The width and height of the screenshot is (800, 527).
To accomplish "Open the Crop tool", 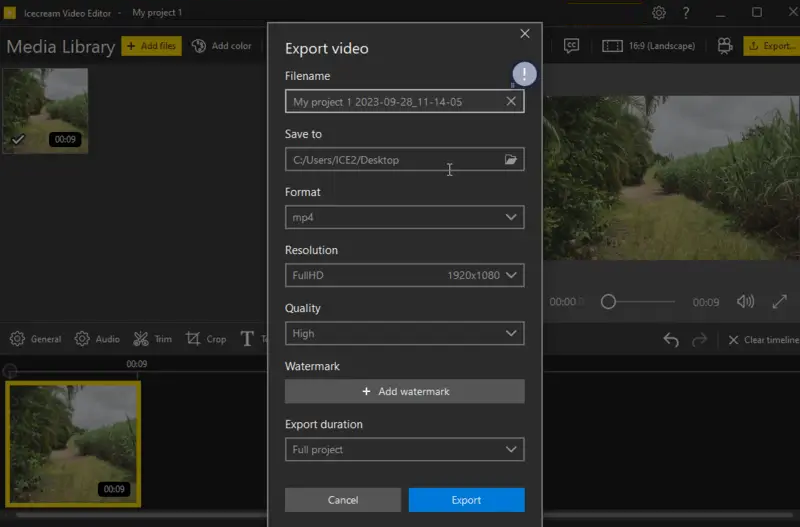I will point(206,339).
